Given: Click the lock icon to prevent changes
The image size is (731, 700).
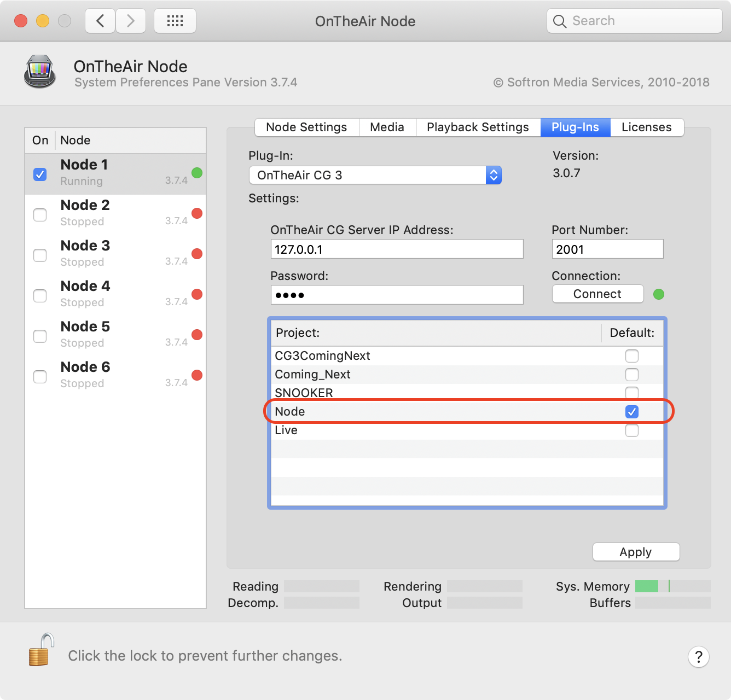Looking at the screenshot, I should pos(42,650).
